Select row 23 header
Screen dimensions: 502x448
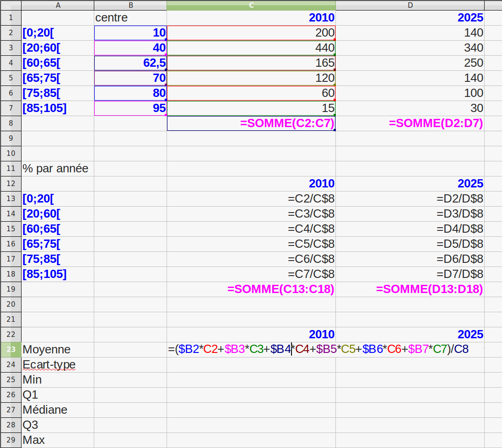click(11, 350)
